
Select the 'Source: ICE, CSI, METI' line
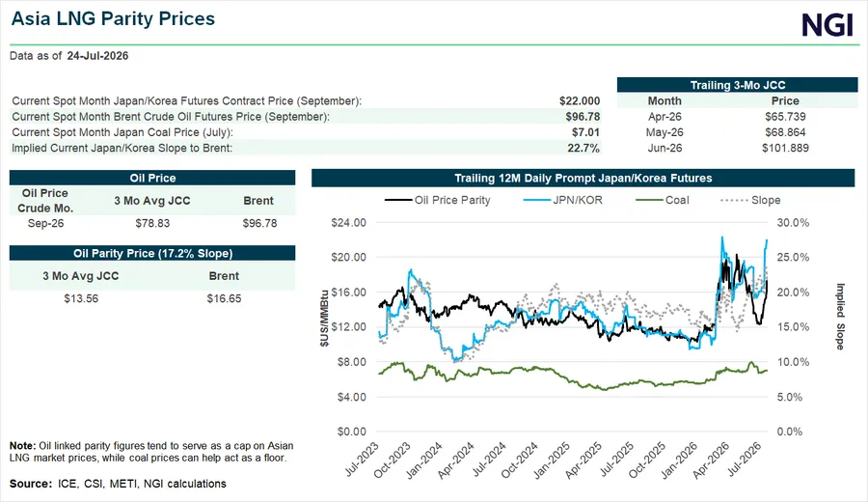(118, 484)
